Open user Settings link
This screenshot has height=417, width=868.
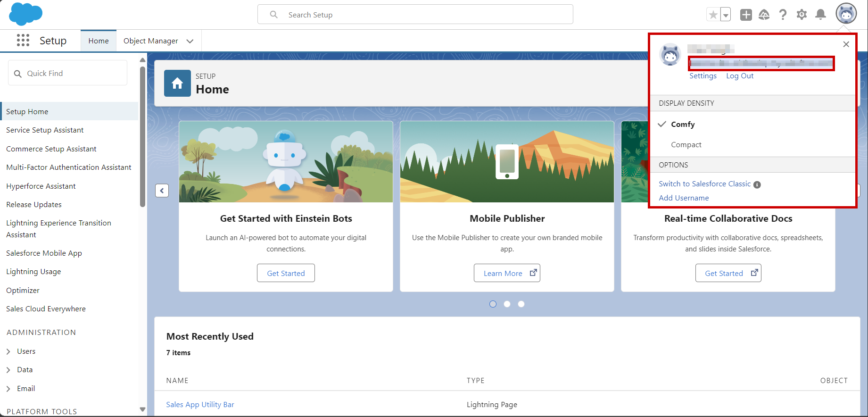coord(703,76)
